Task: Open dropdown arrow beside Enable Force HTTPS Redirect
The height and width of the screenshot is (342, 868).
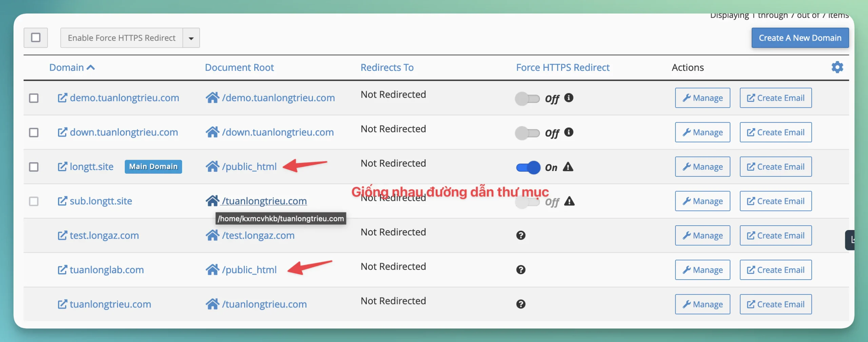Action: coord(191,38)
